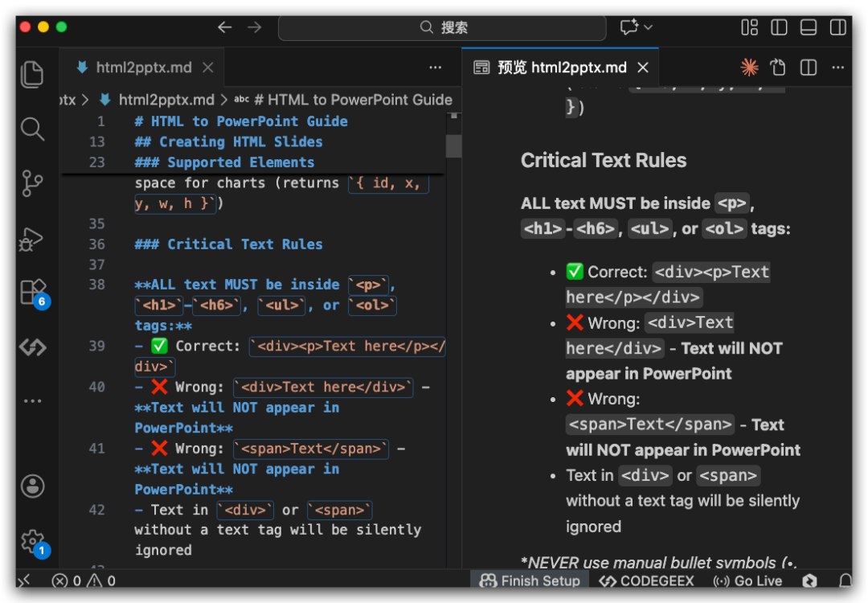Open the Explorer view in activity bar
Image resolution: width=868 pixels, height=603 pixels.
[x=32, y=74]
